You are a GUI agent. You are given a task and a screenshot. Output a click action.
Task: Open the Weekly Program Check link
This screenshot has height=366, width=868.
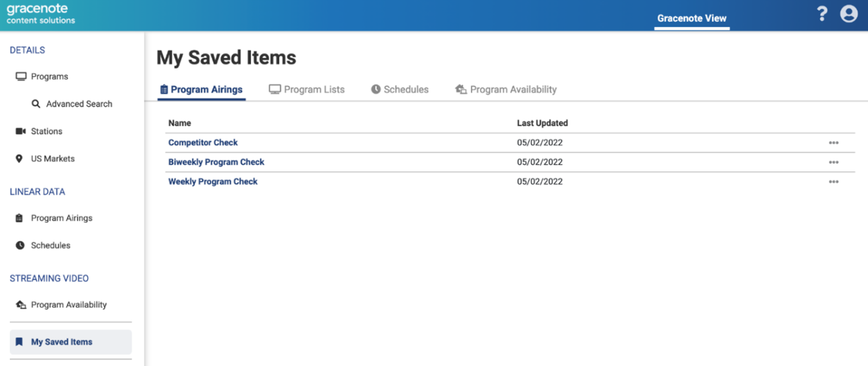(212, 182)
